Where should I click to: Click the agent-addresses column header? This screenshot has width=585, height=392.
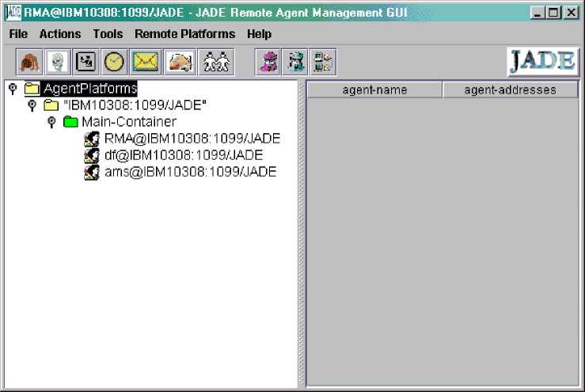point(510,90)
